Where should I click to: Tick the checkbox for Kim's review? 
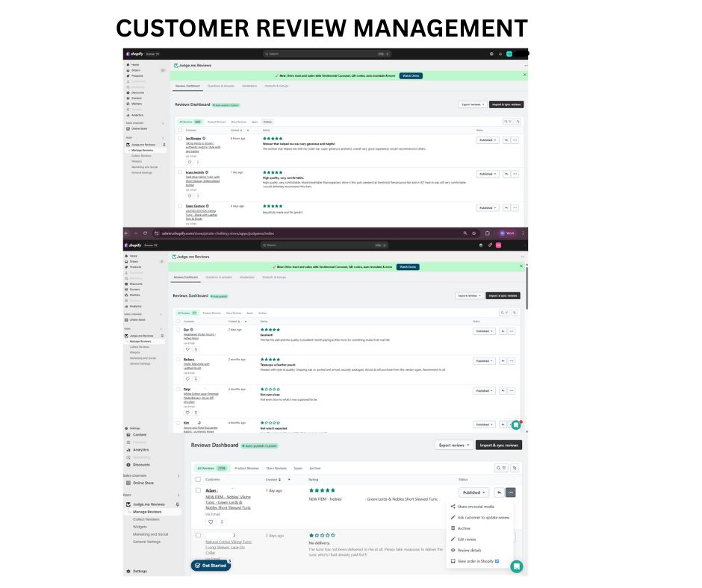pos(178,422)
